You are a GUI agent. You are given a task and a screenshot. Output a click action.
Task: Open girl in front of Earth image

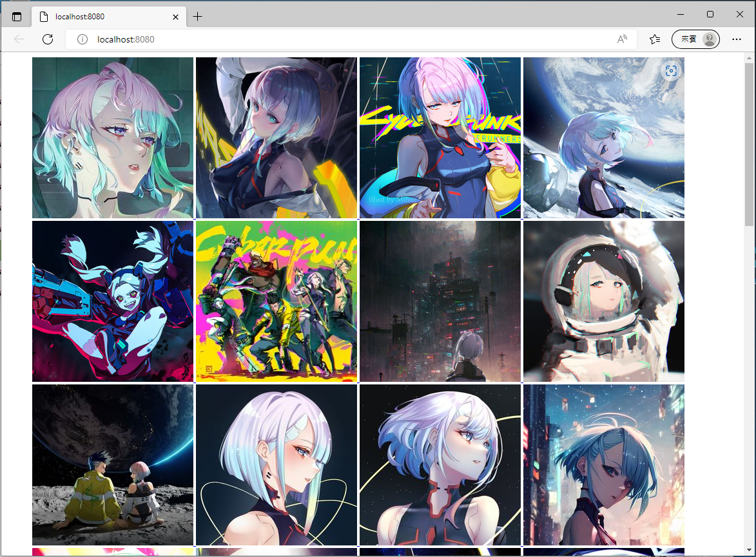604,138
